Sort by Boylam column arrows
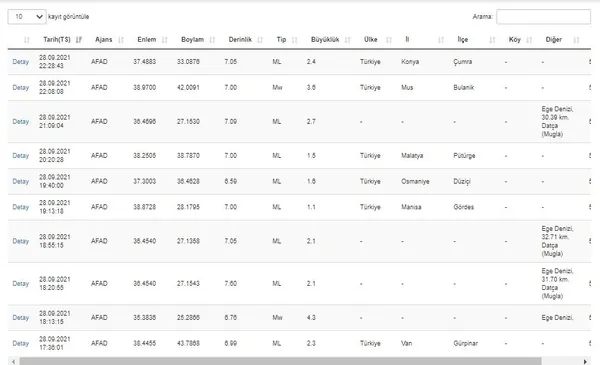 [x=212, y=40]
